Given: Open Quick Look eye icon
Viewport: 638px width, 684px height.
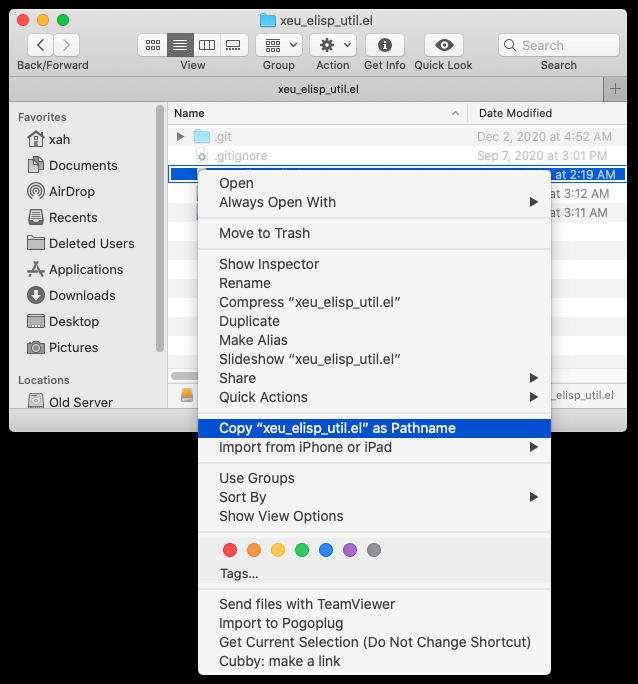Looking at the screenshot, I should tap(443, 45).
